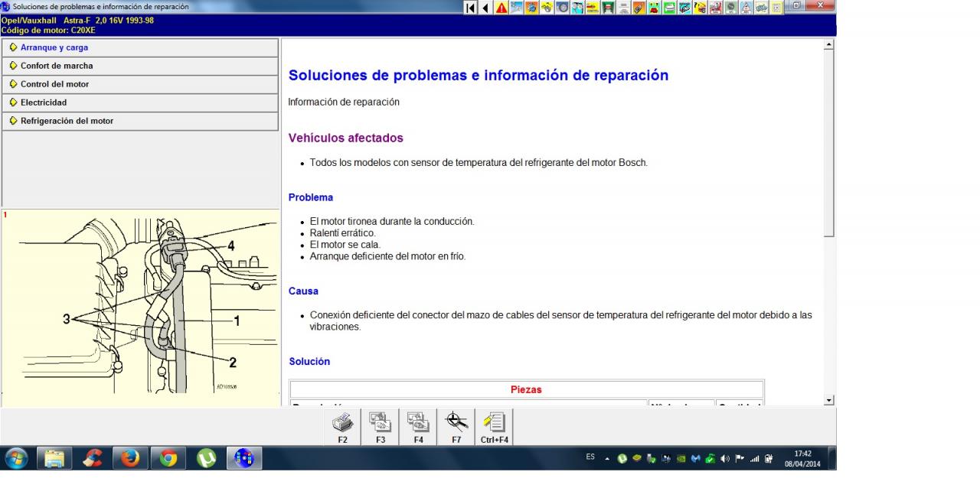The image size is (980, 488).
Task: Open the Ctrl+F4 notes editor button
Action: coord(495,425)
